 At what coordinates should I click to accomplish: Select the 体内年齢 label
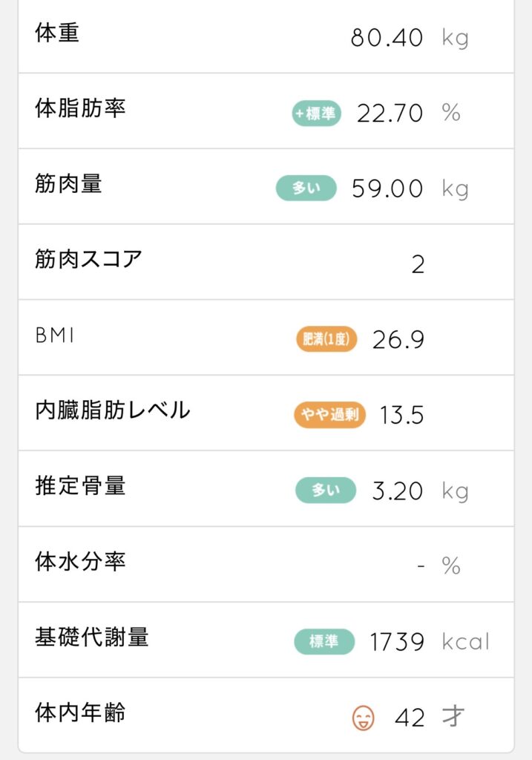pyautogui.click(x=80, y=712)
